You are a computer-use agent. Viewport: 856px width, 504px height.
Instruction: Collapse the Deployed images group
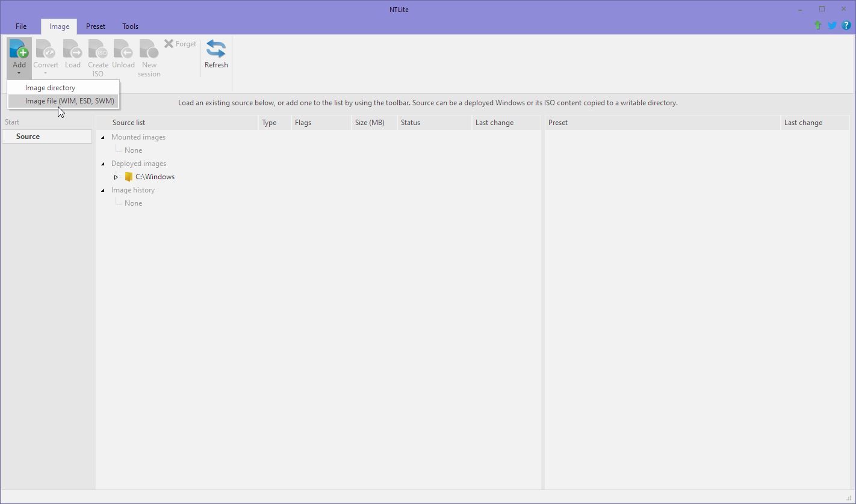pyautogui.click(x=103, y=164)
